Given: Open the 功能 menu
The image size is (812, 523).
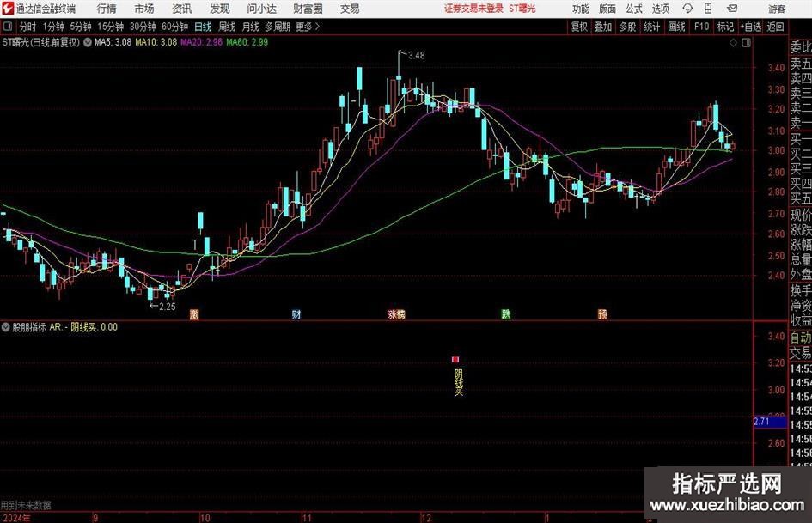Looking at the screenshot, I should [x=581, y=9].
